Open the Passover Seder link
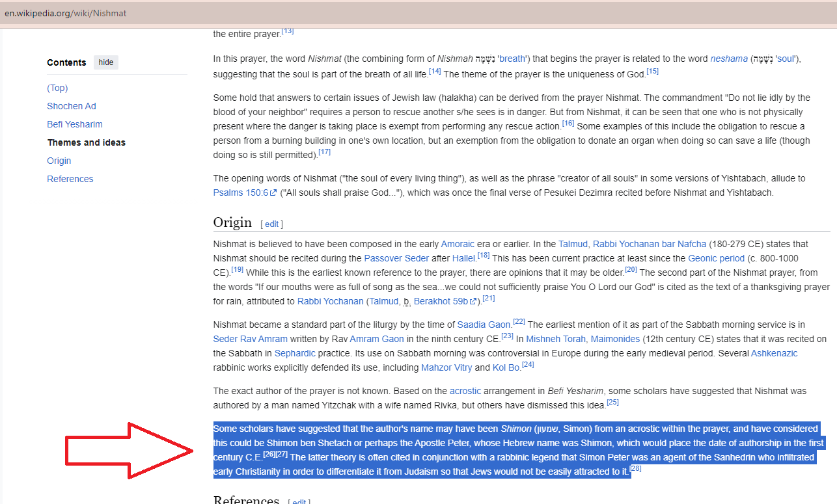837x504 pixels. [x=396, y=258]
